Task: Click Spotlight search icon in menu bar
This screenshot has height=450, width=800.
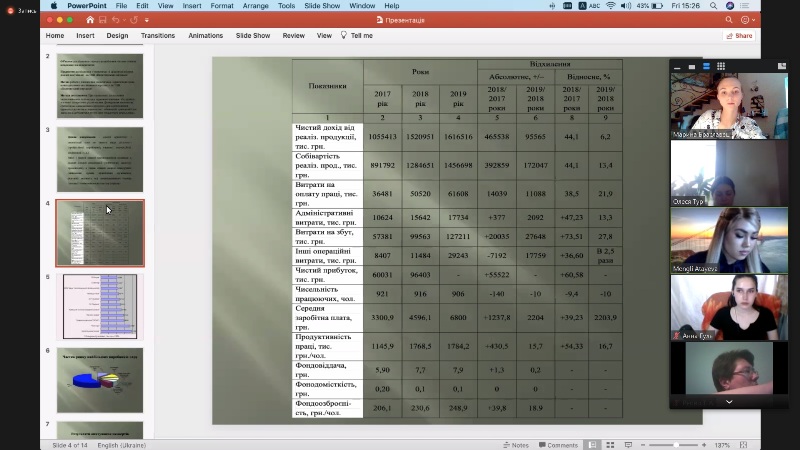Action: point(713,6)
